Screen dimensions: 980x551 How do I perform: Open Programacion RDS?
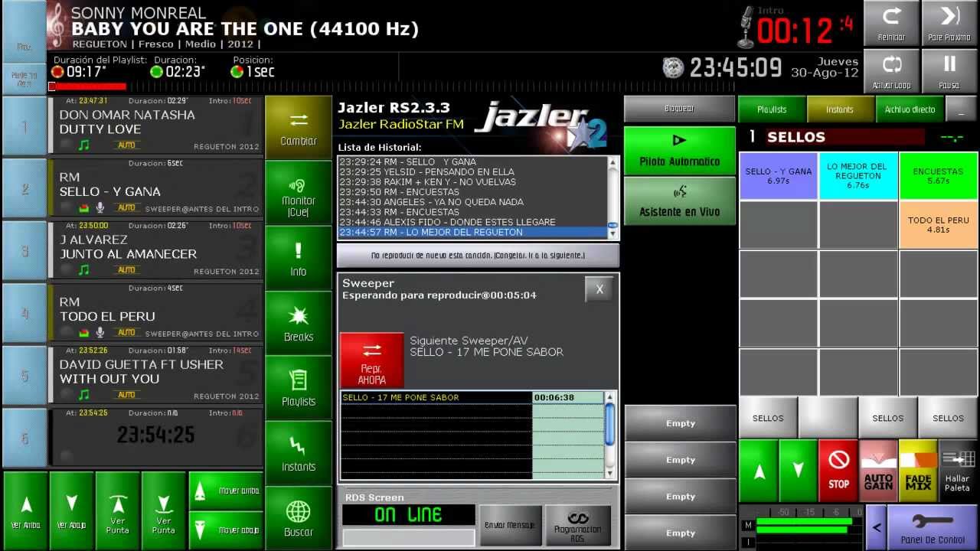click(578, 525)
